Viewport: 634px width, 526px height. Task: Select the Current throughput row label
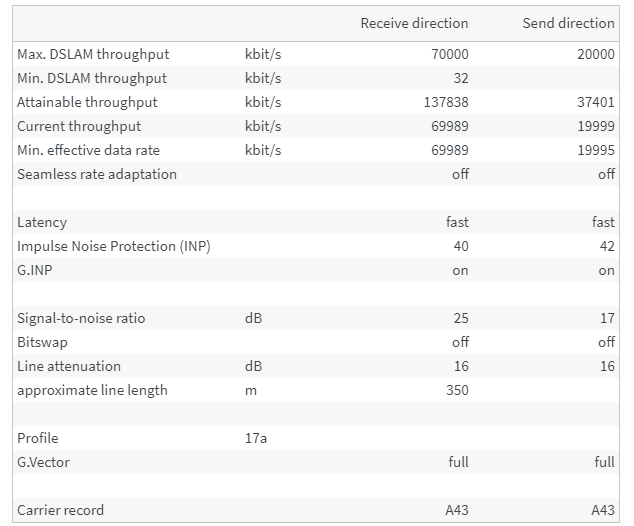[79, 126]
